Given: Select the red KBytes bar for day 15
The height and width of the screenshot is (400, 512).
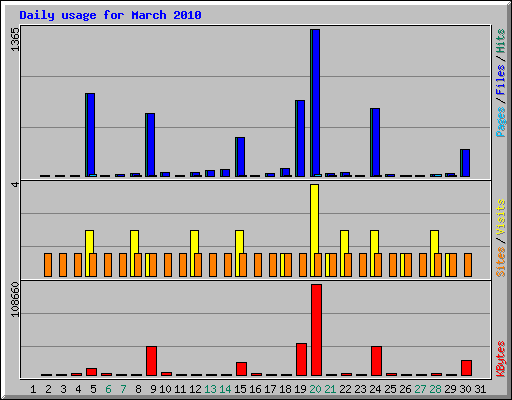Looking at the screenshot, I should point(241,369).
